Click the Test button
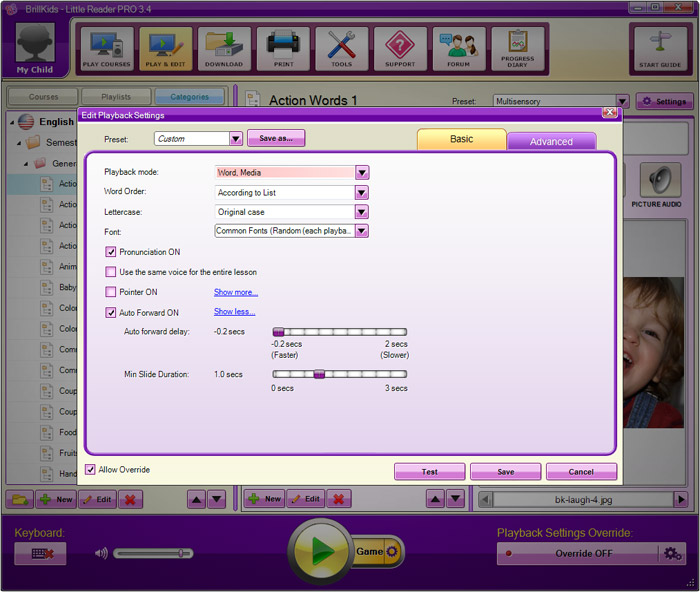 tap(429, 472)
